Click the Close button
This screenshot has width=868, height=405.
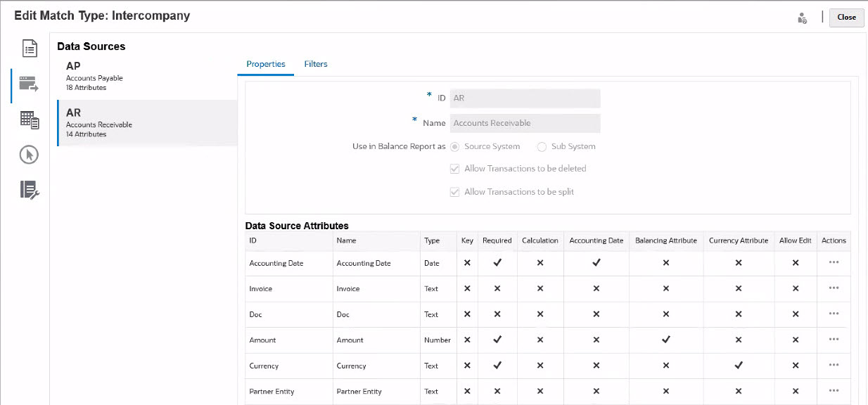pos(847,18)
